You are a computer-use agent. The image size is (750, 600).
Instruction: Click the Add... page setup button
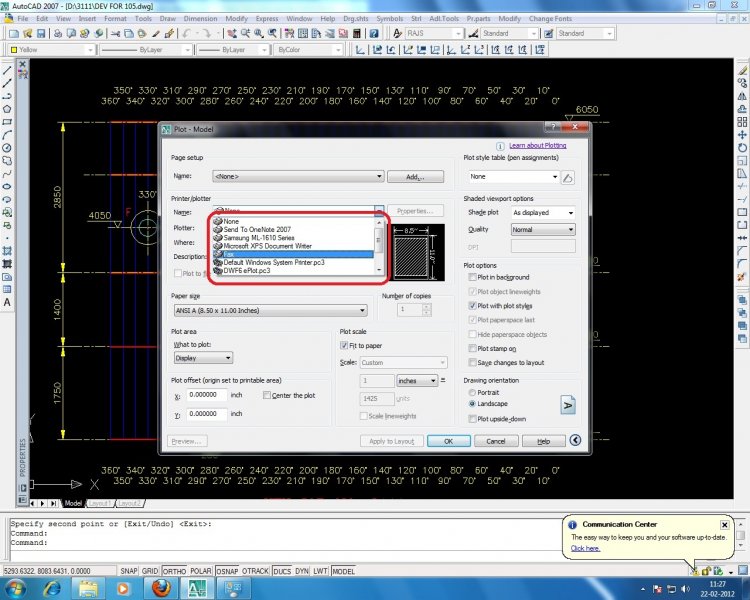pyautogui.click(x=415, y=177)
